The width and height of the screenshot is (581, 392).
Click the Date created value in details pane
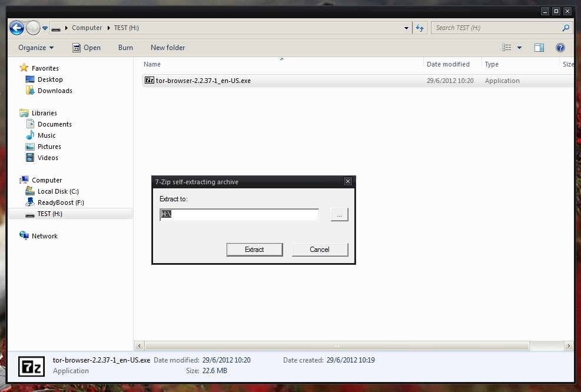click(x=350, y=360)
